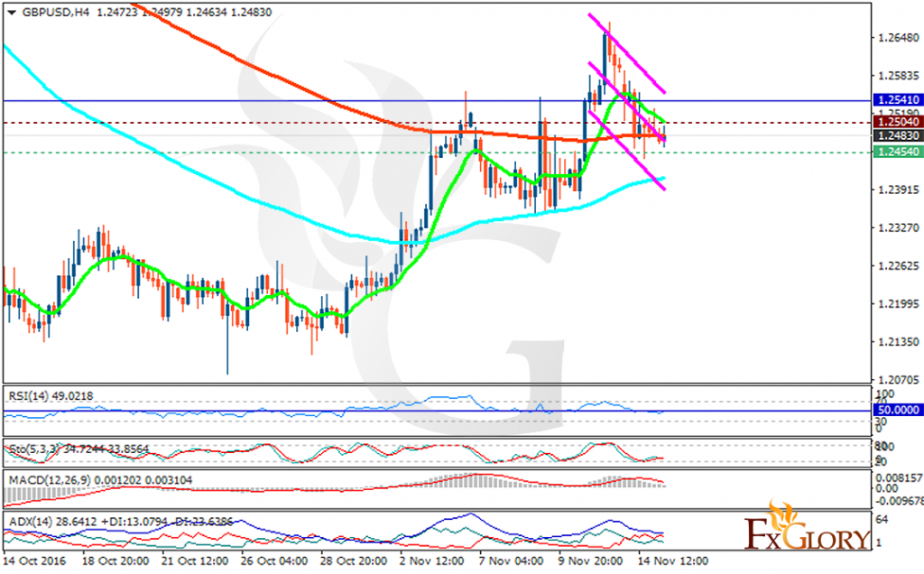This screenshot has width=924, height=574.
Task: Click the MACD(12,26,9) indicator label
Action: [x=100, y=480]
